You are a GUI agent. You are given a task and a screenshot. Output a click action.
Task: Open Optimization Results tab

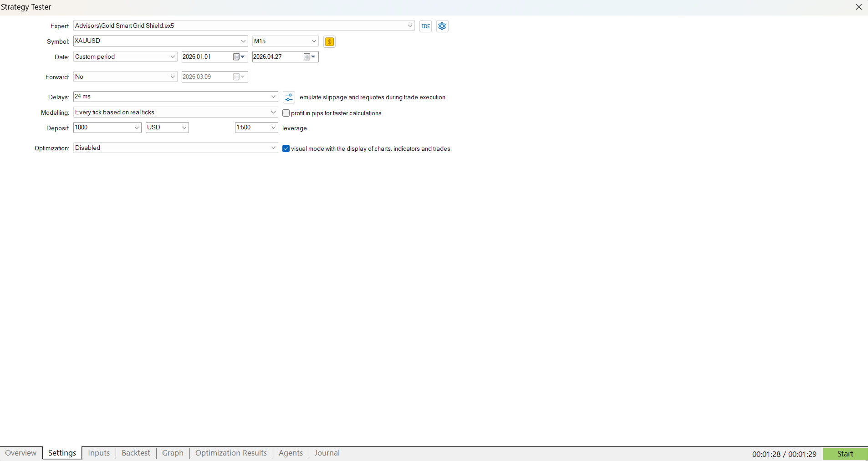(x=231, y=453)
